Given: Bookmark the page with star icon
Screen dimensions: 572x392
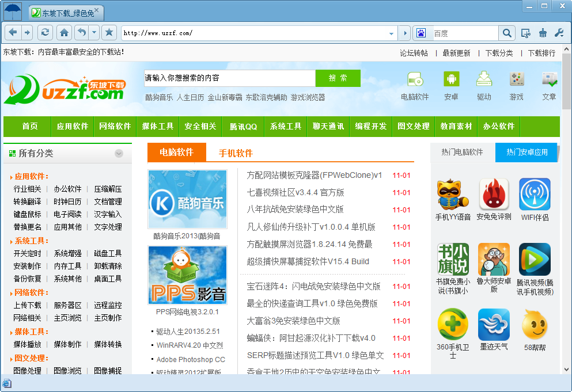Looking at the screenshot, I should tap(109, 32).
